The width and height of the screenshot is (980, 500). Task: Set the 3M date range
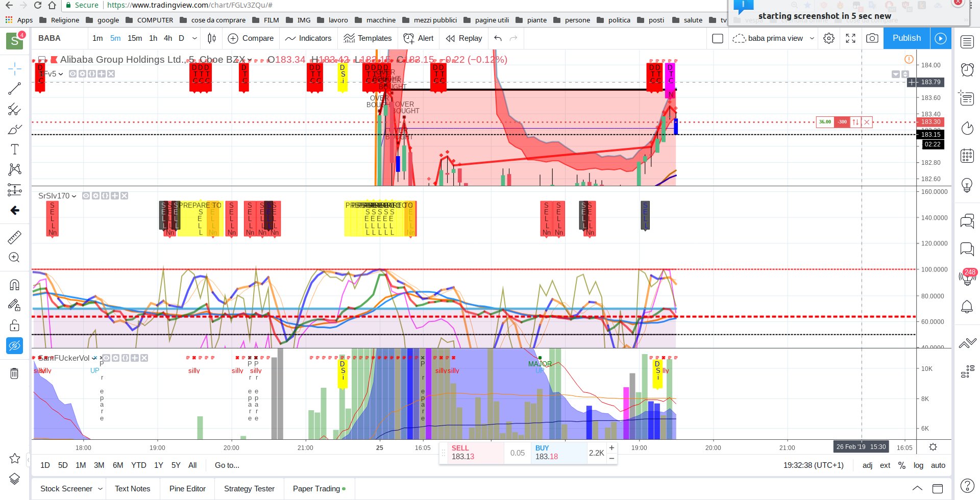coord(99,465)
